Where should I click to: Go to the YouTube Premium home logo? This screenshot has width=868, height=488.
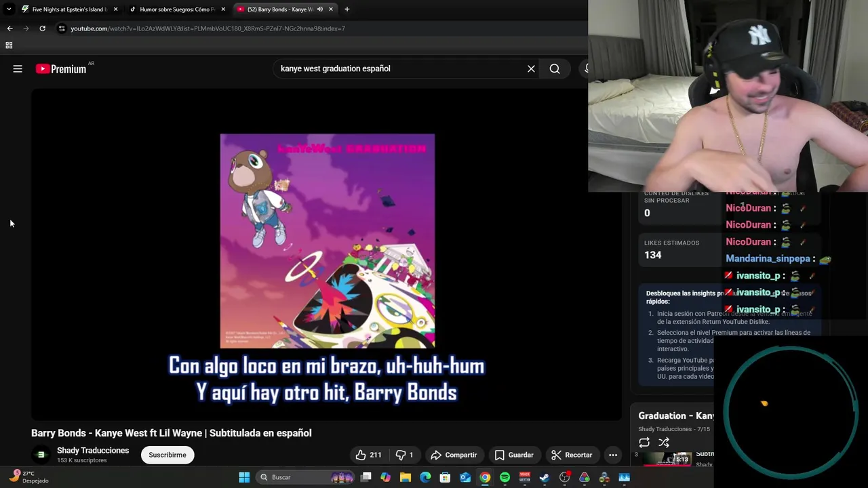61,68
